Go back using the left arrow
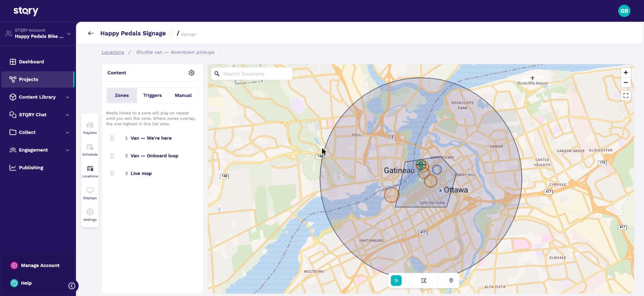Screen dimensions: 644x296 (91, 33)
